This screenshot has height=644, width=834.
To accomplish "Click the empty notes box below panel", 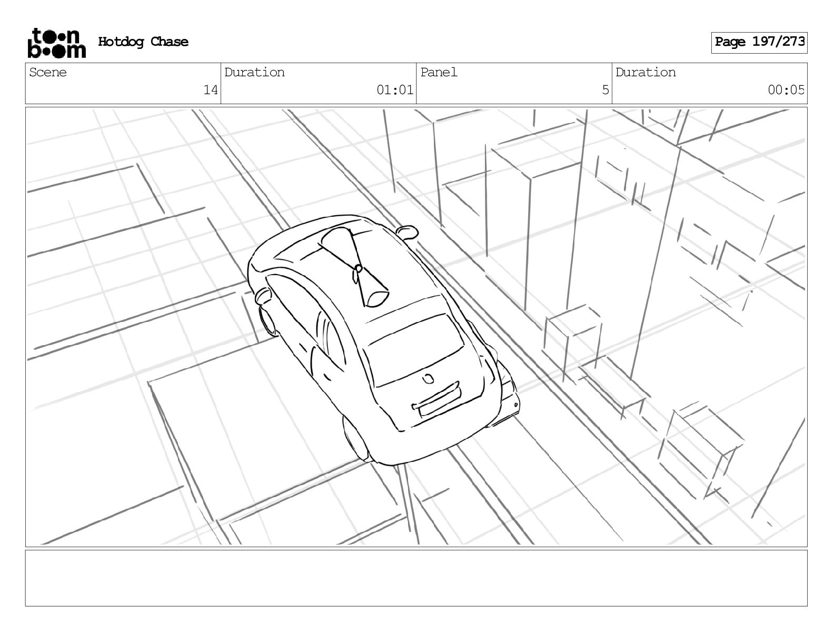I will [416, 578].
